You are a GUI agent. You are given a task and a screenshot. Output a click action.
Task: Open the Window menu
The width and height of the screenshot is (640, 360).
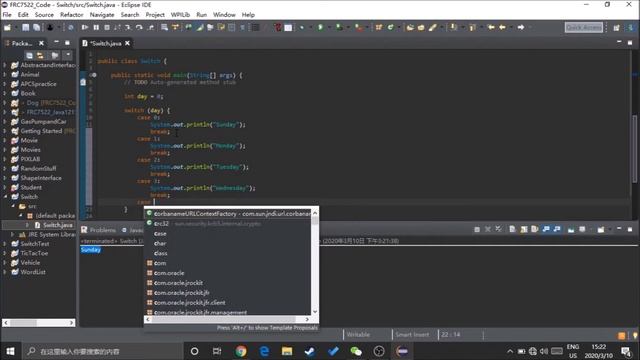[x=224, y=15]
